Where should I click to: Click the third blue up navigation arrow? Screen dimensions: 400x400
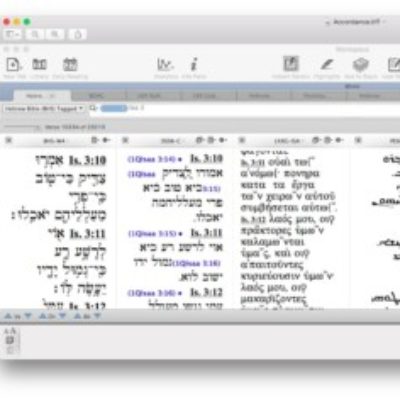point(77,316)
